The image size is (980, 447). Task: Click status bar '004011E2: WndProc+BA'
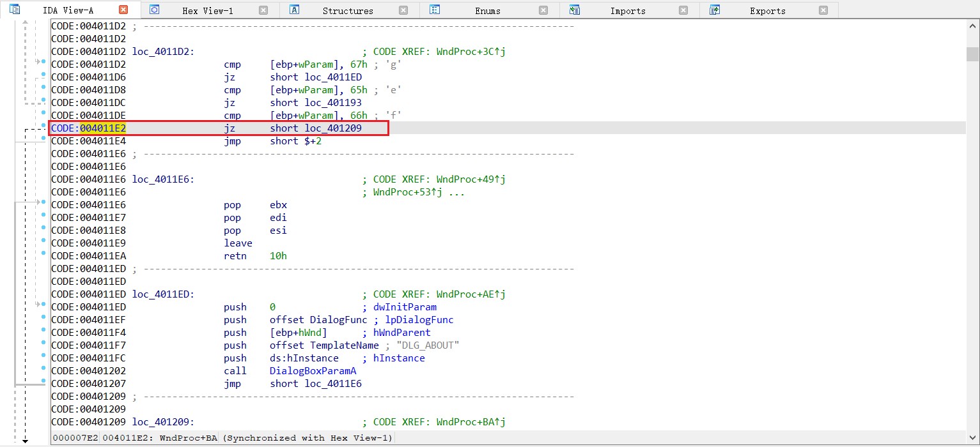coord(160,438)
